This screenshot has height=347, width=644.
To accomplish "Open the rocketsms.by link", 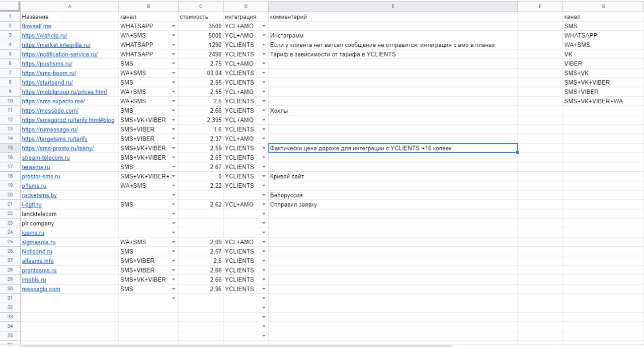I will click(39, 195).
